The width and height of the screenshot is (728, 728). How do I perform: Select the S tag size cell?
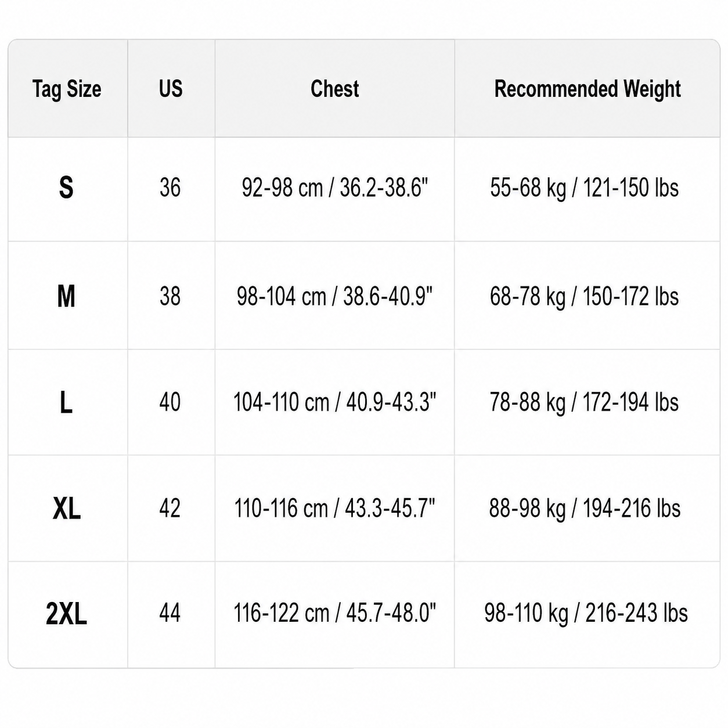[66, 188]
